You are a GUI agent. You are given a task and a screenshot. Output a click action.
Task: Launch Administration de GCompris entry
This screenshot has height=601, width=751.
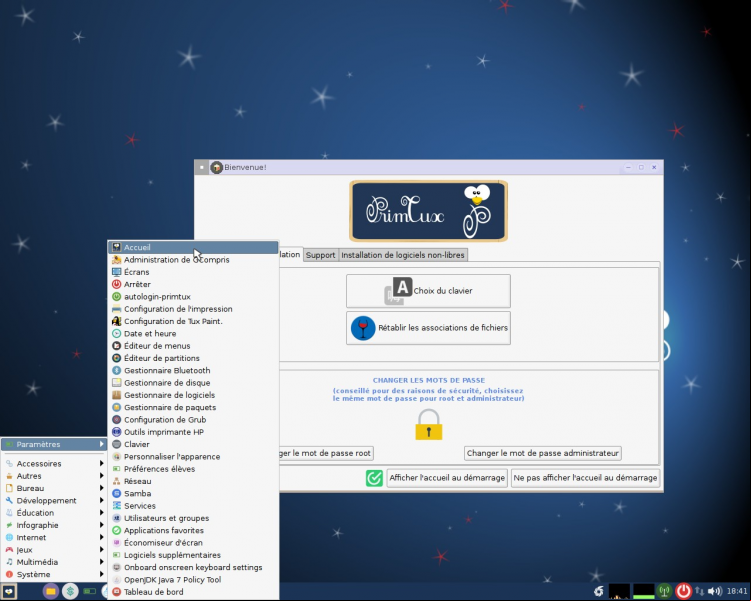[193, 260]
